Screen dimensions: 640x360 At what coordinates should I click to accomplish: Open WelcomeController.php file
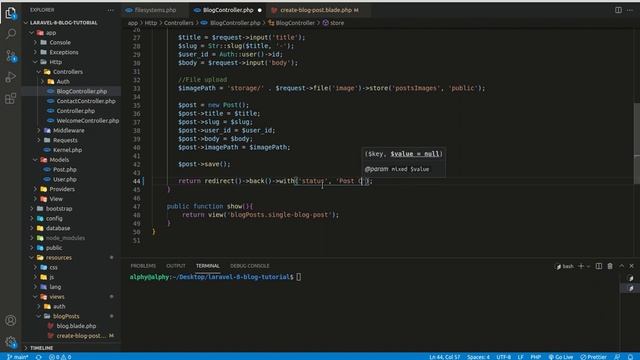click(x=87, y=121)
